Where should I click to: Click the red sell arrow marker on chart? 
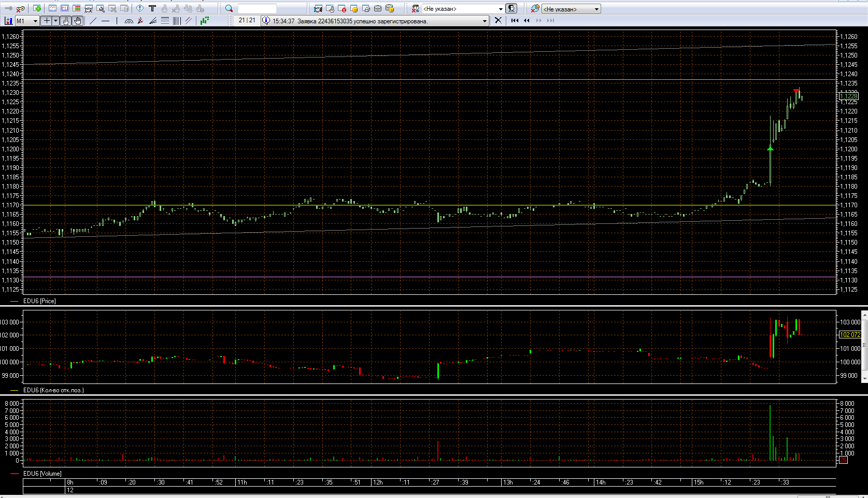(x=796, y=91)
